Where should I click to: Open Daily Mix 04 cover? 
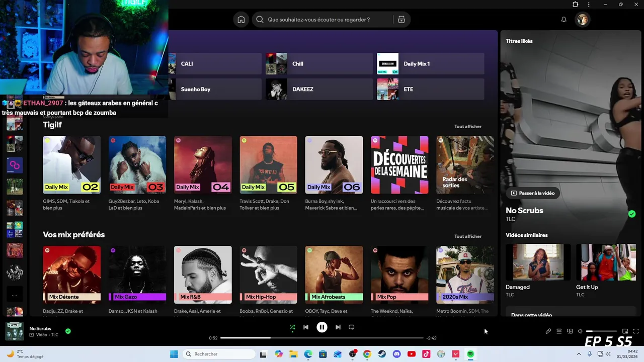(203, 165)
